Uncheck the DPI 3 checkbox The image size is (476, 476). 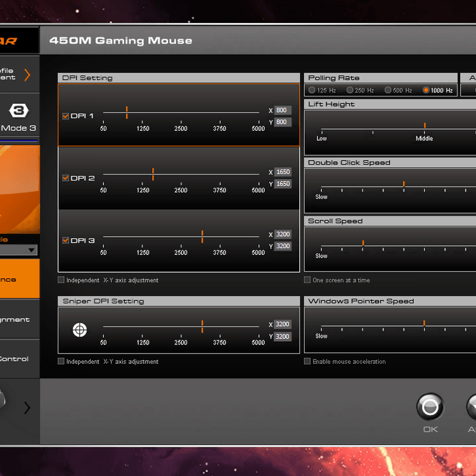(x=65, y=241)
